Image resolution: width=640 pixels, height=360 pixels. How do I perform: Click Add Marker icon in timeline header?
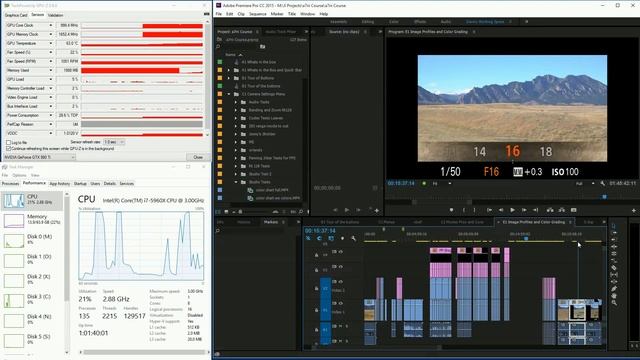[x=342, y=238]
